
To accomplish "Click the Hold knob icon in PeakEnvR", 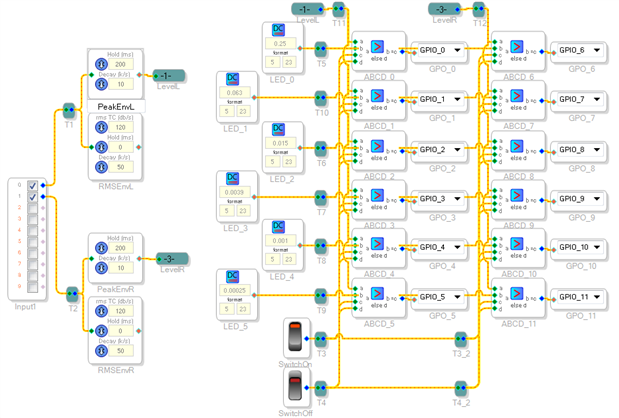I will coord(101,248).
